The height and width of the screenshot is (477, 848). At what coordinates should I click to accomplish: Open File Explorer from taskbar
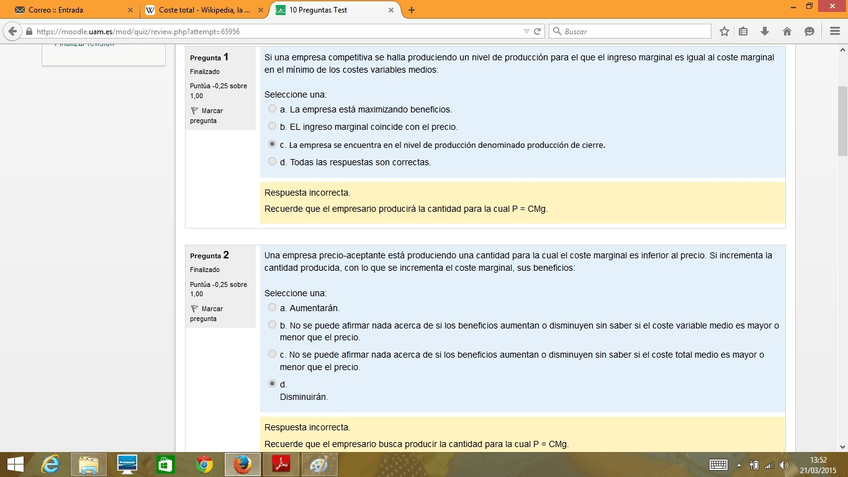(89, 465)
